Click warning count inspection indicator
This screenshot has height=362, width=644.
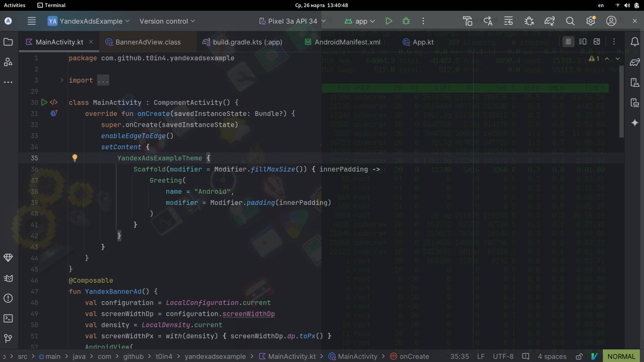point(594,58)
